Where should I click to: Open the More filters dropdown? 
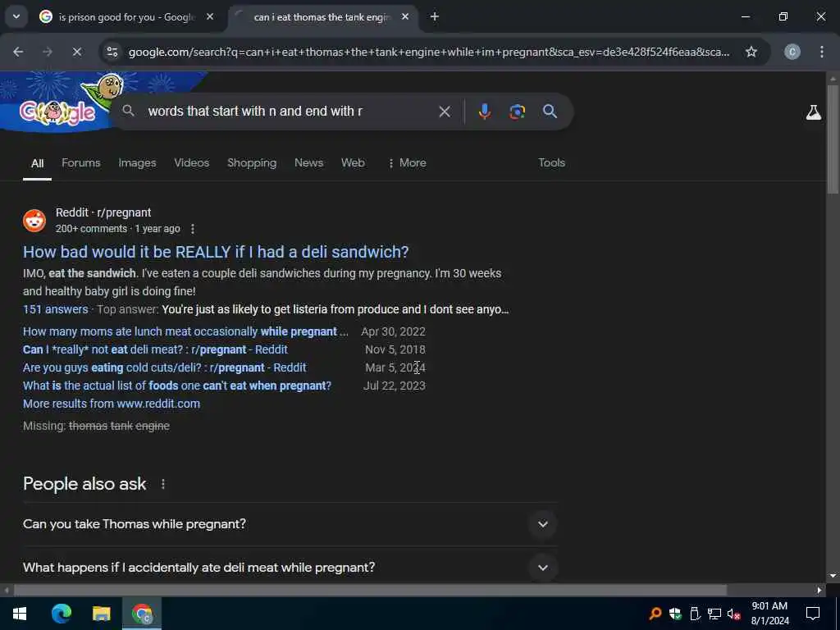[407, 163]
